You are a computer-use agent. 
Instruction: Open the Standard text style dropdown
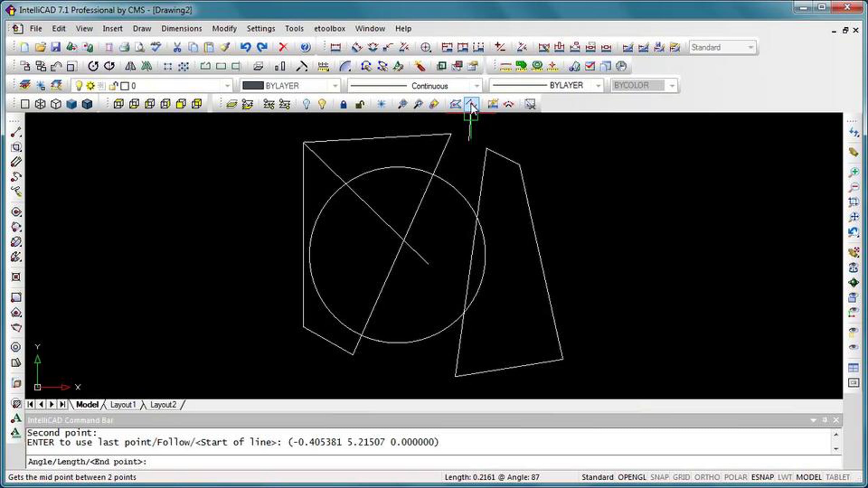750,47
